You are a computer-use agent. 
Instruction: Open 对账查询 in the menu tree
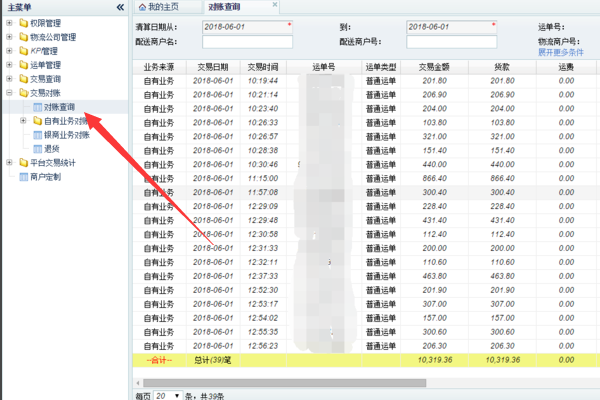59,107
